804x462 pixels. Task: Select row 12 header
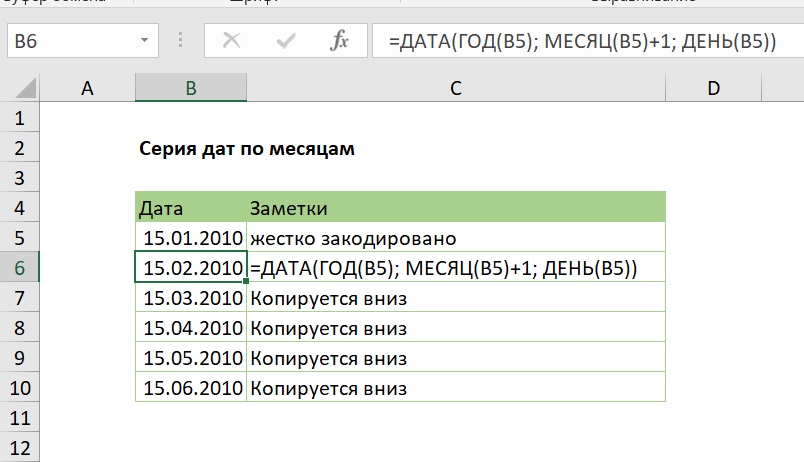coord(19,448)
